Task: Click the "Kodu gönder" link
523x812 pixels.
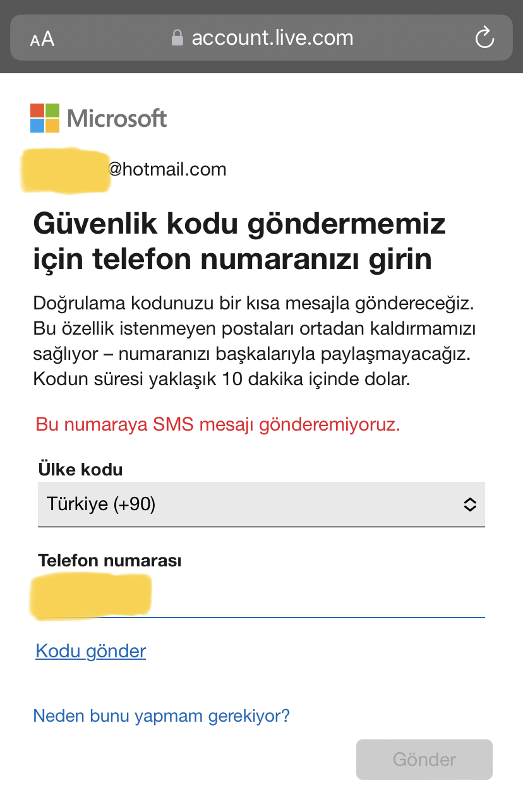Action: (x=91, y=651)
